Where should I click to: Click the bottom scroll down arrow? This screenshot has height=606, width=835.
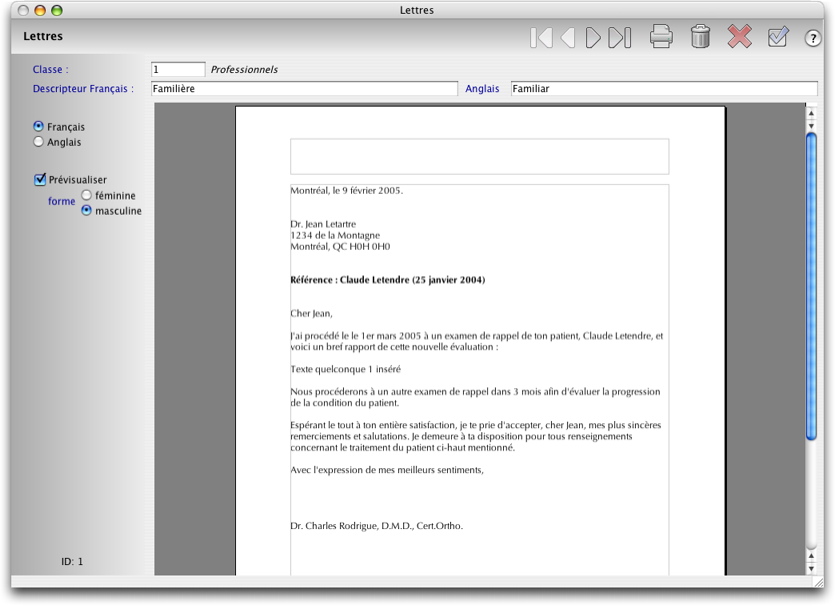[x=811, y=568]
